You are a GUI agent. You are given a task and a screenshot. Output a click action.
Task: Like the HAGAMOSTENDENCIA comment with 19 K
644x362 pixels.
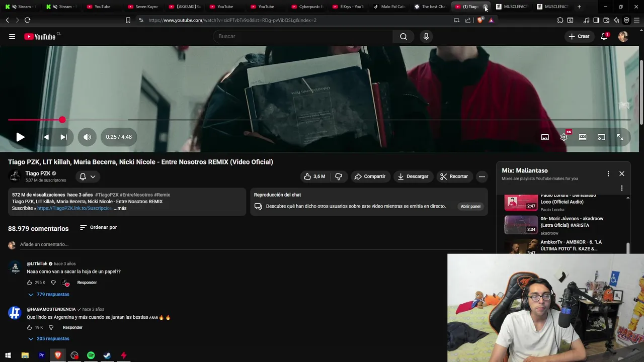click(30, 327)
